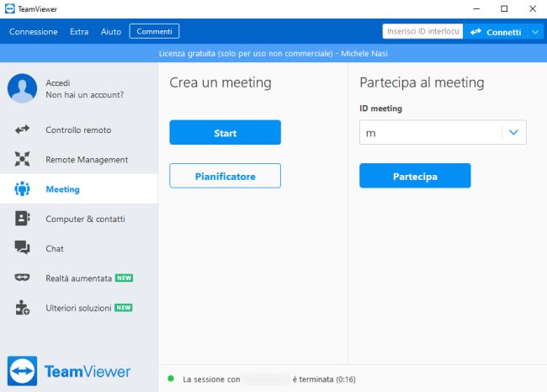This screenshot has width=547, height=392.
Task: Click the 'La sessione con' status text
Action: [211, 379]
